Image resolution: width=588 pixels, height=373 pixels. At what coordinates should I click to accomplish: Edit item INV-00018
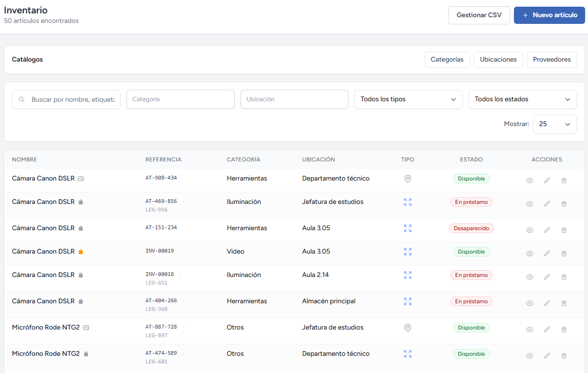coord(547,277)
